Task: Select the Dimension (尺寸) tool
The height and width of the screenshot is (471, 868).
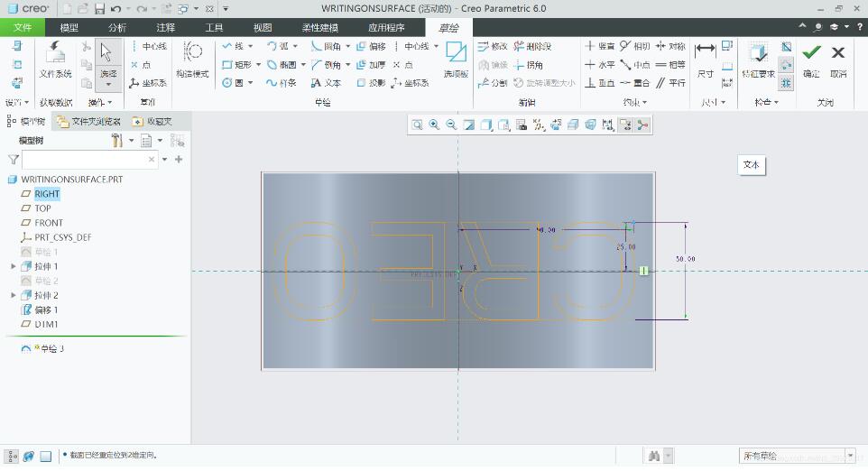Action: 706,60
